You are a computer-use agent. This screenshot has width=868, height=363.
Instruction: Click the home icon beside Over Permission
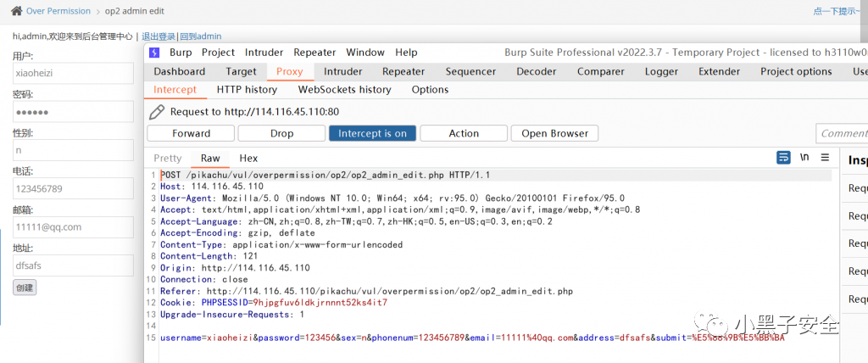pos(16,11)
